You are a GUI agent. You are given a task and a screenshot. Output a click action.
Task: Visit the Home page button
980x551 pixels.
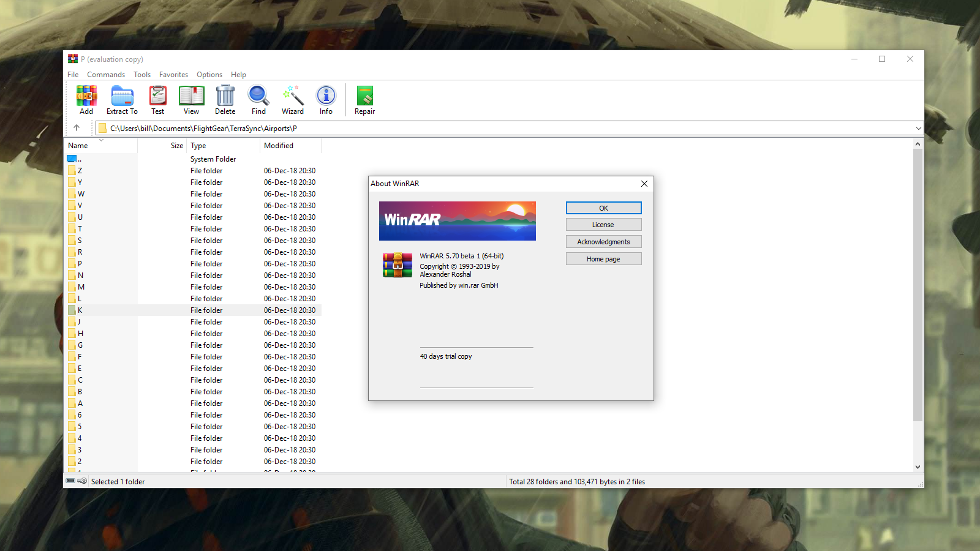click(x=604, y=259)
